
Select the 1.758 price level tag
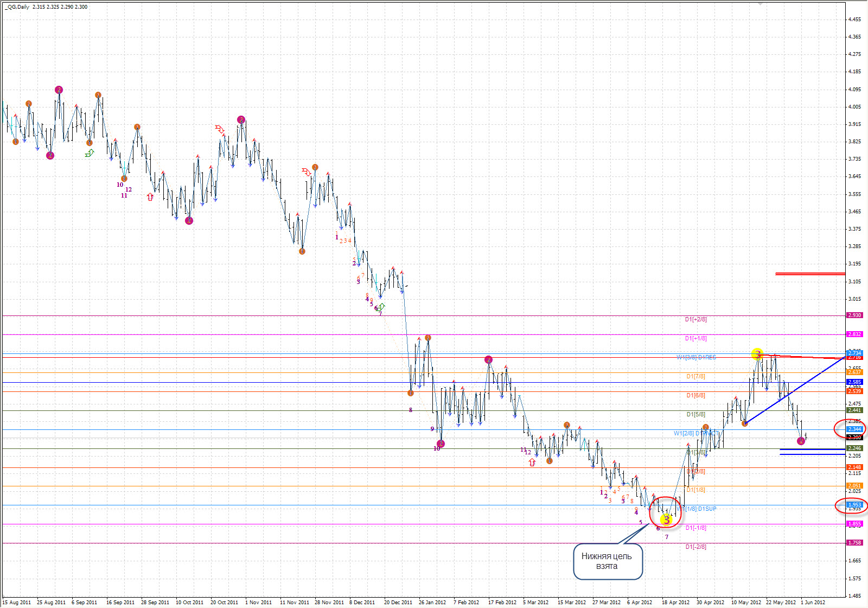pos(854,543)
